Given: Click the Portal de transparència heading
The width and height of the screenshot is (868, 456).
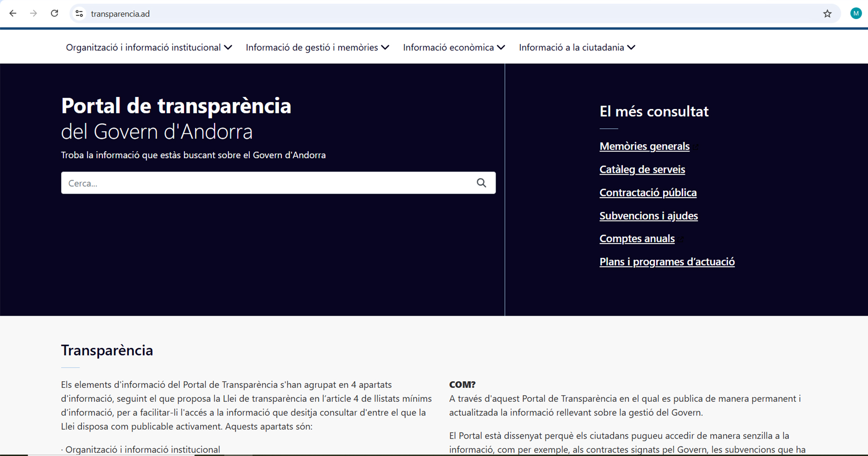Looking at the screenshot, I should pyautogui.click(x=176, y=106).
